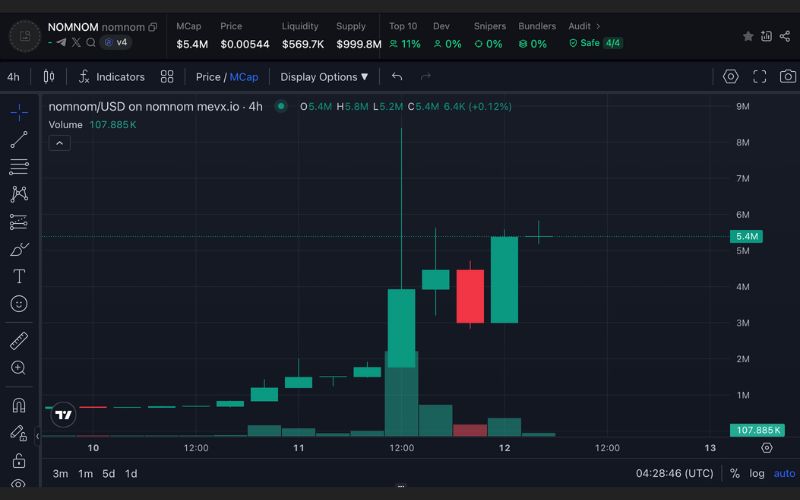
Task: Select the 1d date range
Action: [x=131, y=473]
